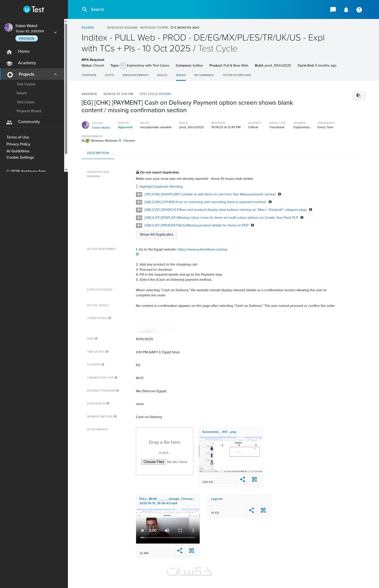Click +1 for the [GB] [CHK] [OTHER] duplicate

(x=139, y=202)
